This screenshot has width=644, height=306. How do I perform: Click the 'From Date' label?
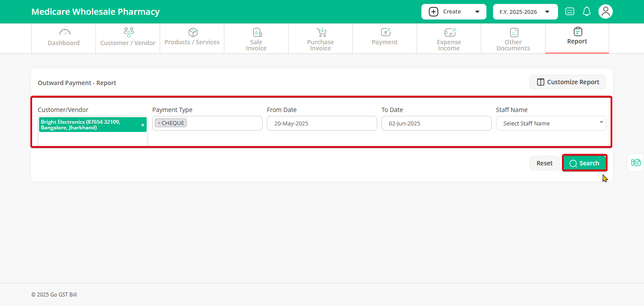tap(282, 110)
